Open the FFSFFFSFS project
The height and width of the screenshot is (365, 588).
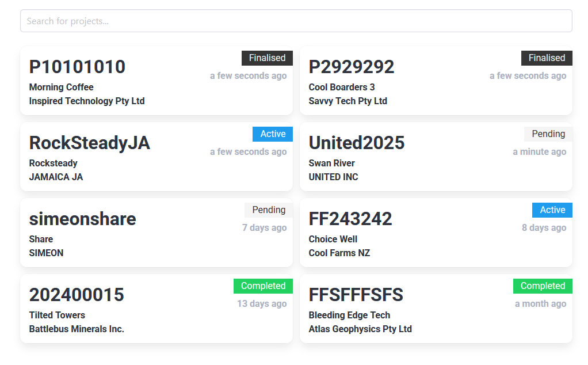(356, 295)
